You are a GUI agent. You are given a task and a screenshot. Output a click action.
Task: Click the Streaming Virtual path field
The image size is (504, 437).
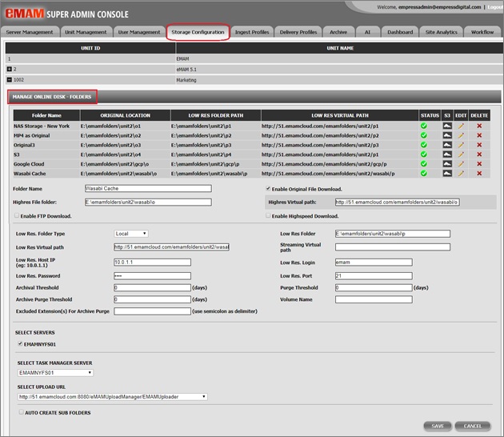coord(393,247)
